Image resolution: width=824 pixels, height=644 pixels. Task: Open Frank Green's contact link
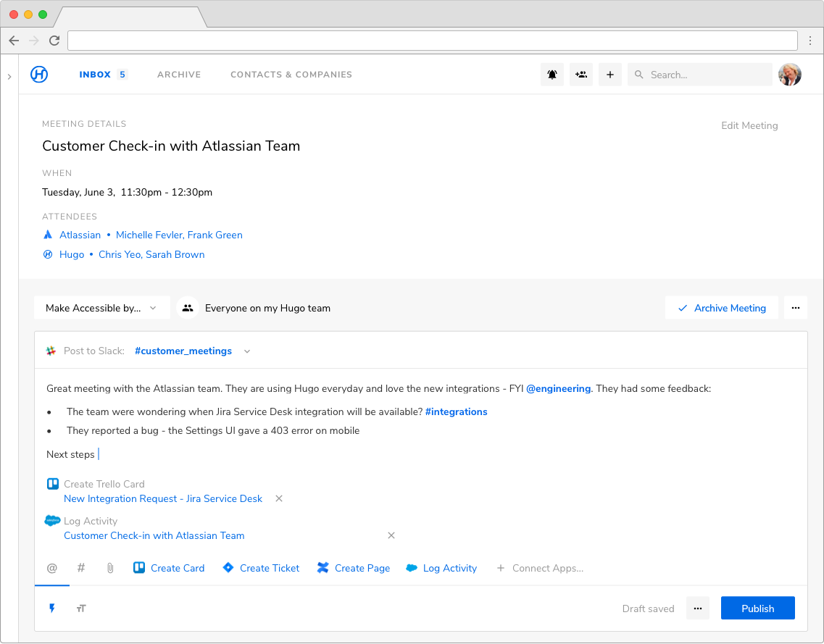click(x=215, y=235)
